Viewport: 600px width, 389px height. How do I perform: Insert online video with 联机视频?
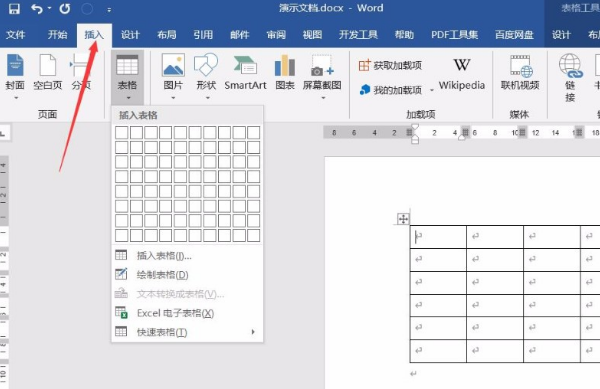click(x=520, y=72)
